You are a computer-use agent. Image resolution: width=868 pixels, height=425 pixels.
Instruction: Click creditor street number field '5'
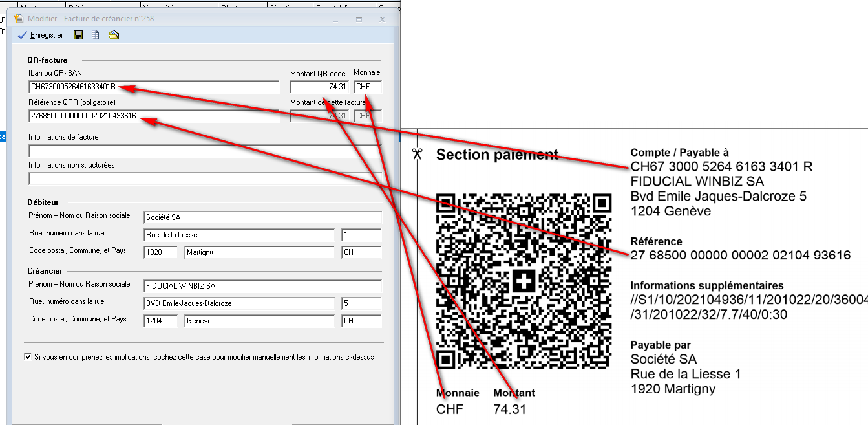pos(361,303)
